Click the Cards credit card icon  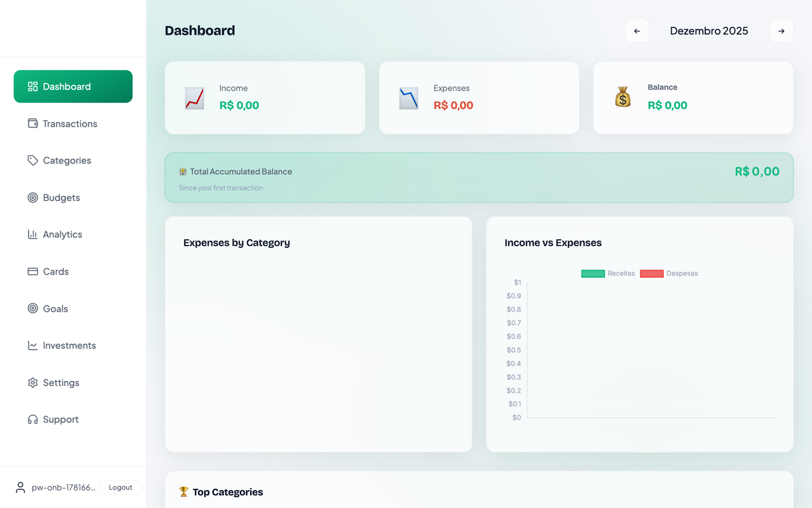click(32, 271)
